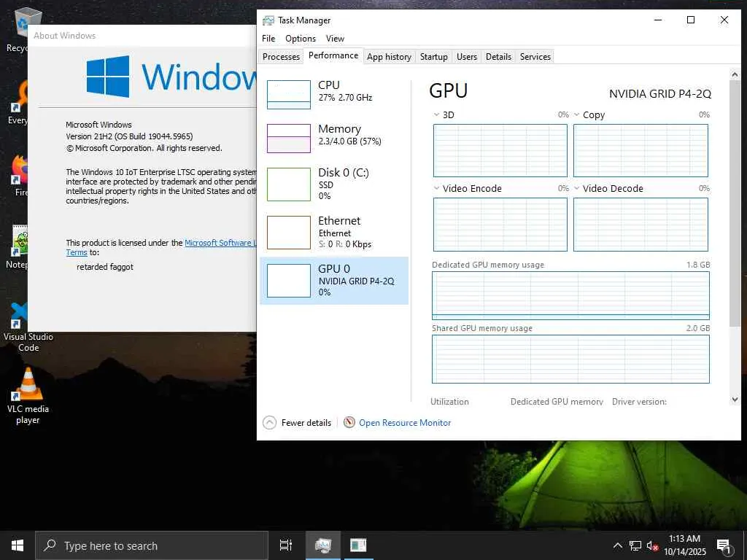Click Fewer details text button
This screenshot has height=560, width=747.
click(x=306, y=423)
